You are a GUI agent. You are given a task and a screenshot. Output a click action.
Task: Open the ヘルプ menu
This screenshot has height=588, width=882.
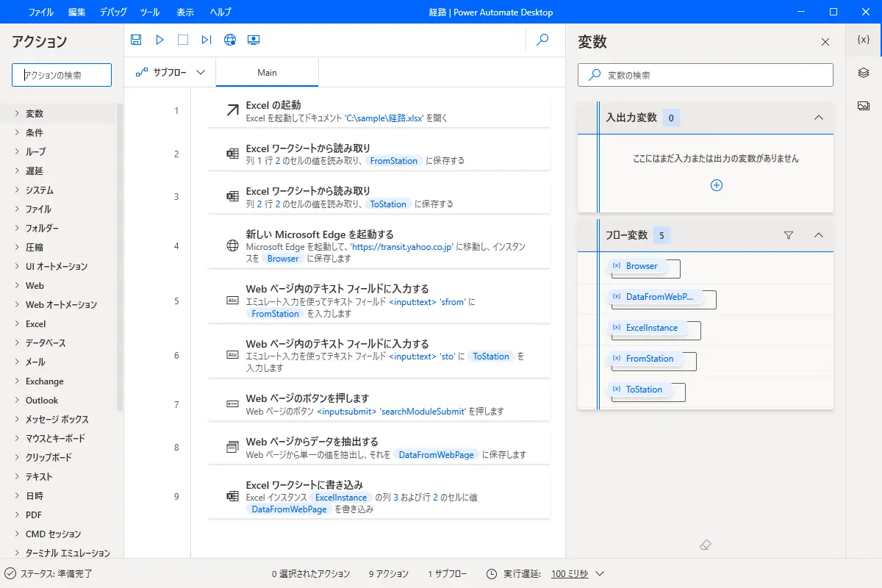point(220,12)
